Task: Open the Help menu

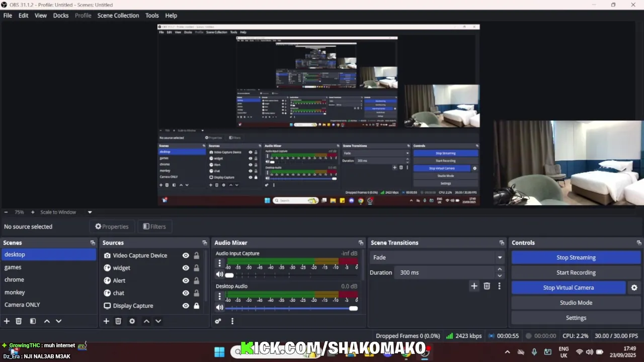Action: (171, 16)
